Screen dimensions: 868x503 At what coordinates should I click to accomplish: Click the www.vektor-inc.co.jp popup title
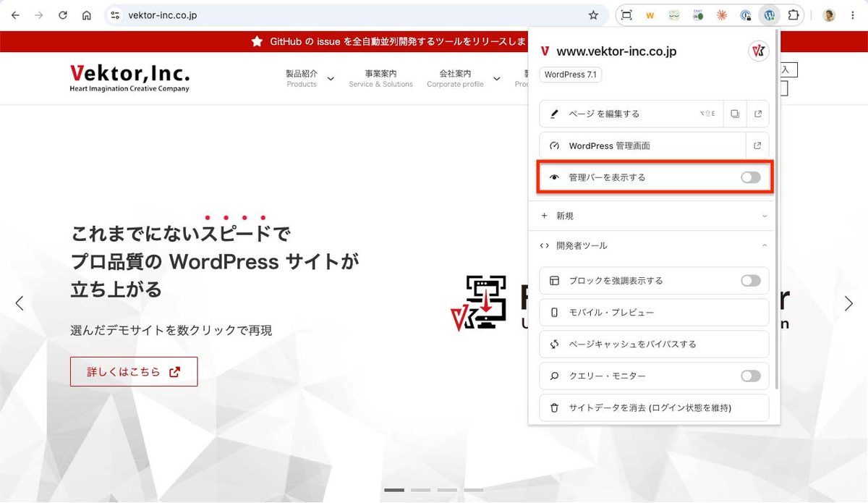616,51
